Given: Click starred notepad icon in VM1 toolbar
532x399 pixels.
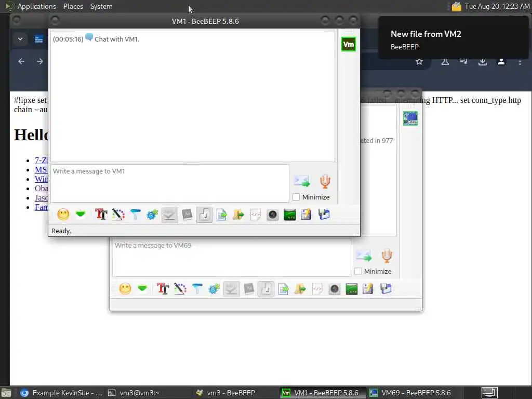Looking at the screenshot, I should tap(306, 215).
